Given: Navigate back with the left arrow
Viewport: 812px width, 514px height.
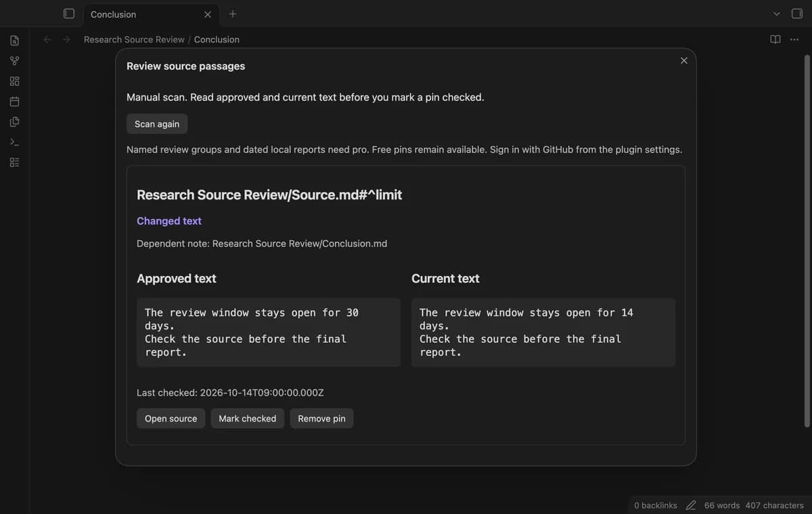Looking at the screenshot, I should 47,39.
